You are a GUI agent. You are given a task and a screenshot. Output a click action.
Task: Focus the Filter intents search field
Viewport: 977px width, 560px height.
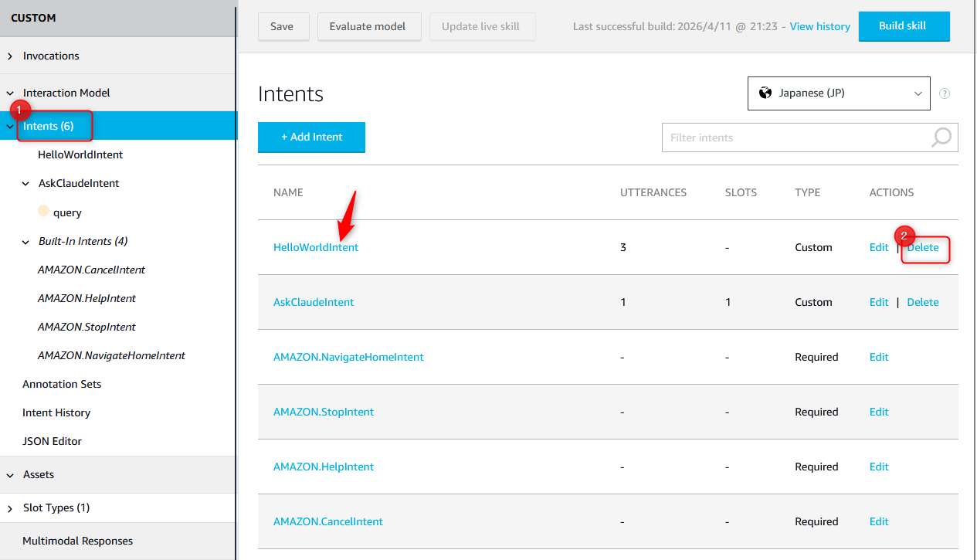[x=796, y=137]
